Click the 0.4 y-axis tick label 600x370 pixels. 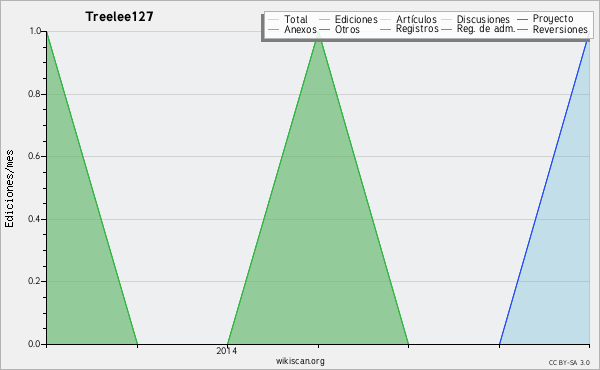(35, 219)
